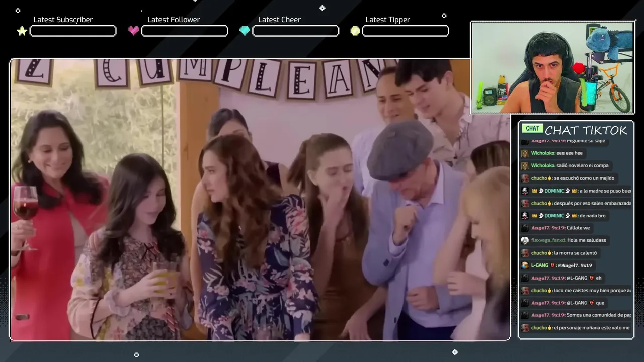This screenshot has height=362, width=644.
Task: Click avatar beside 'salió novelero el compa'
Action: (525, 166)
